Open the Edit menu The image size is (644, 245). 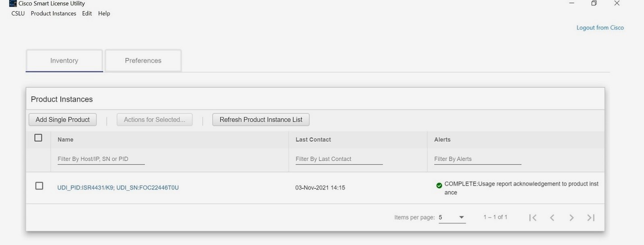click(87, 13)
